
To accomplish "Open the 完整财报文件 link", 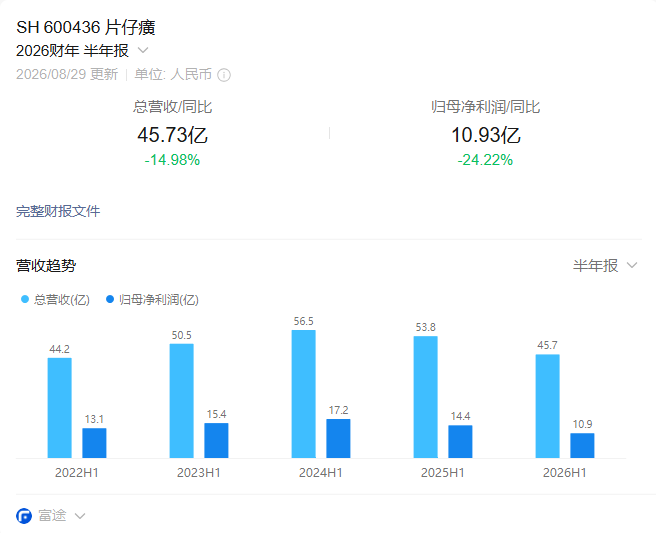I will click(x=58, y=211).
